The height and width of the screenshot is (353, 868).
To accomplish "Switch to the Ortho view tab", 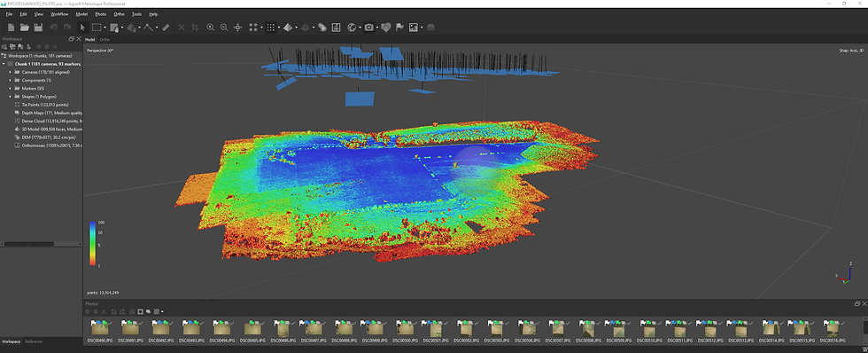I will pyautogui.click(x=105, y=39).
